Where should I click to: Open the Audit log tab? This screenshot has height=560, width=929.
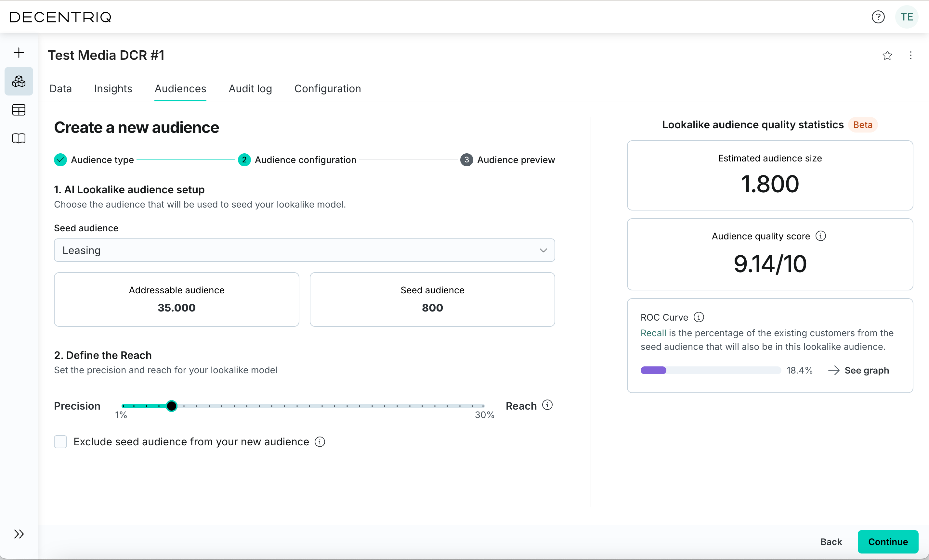250,89
